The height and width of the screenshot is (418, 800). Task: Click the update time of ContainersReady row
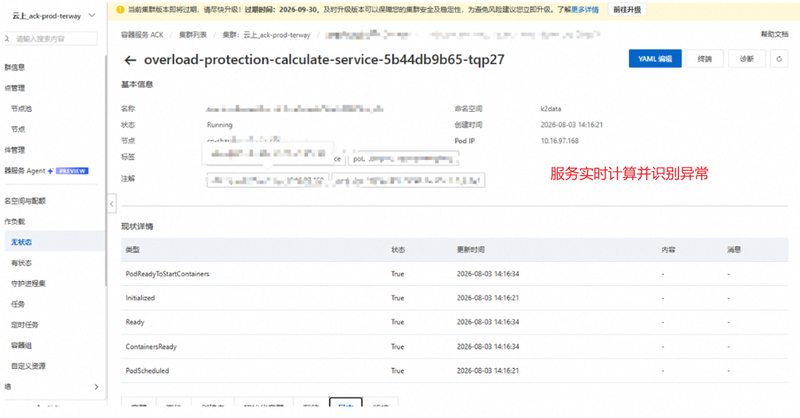coord(488,347)
